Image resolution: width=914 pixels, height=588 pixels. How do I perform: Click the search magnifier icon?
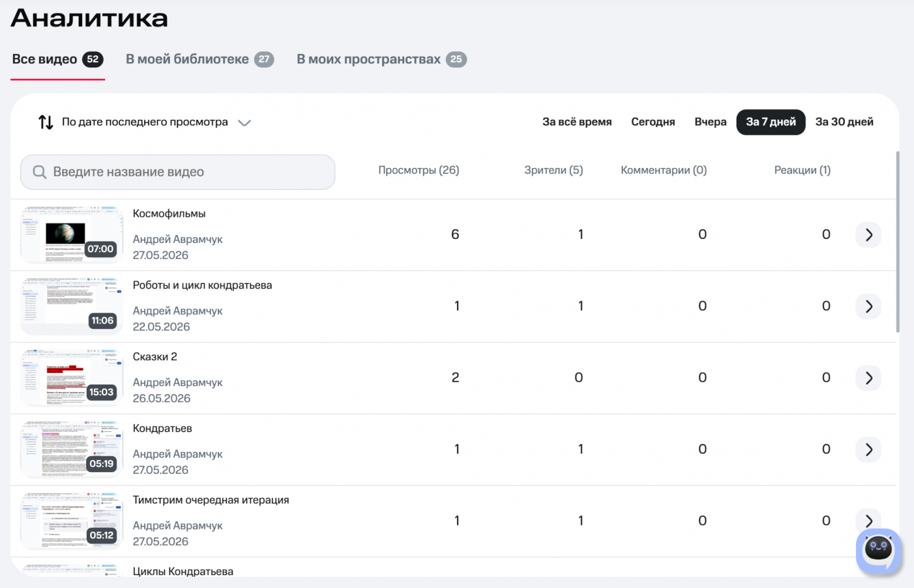point(39,172)
